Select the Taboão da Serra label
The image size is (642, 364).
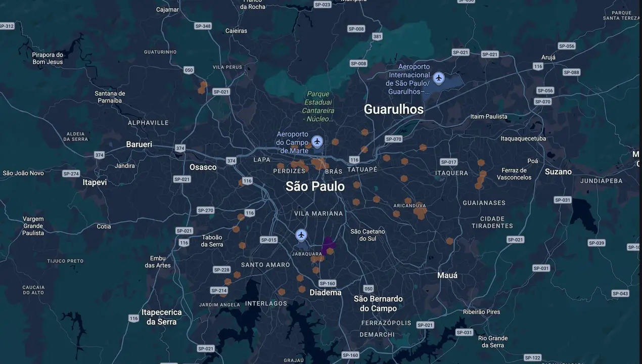[212, 241]
